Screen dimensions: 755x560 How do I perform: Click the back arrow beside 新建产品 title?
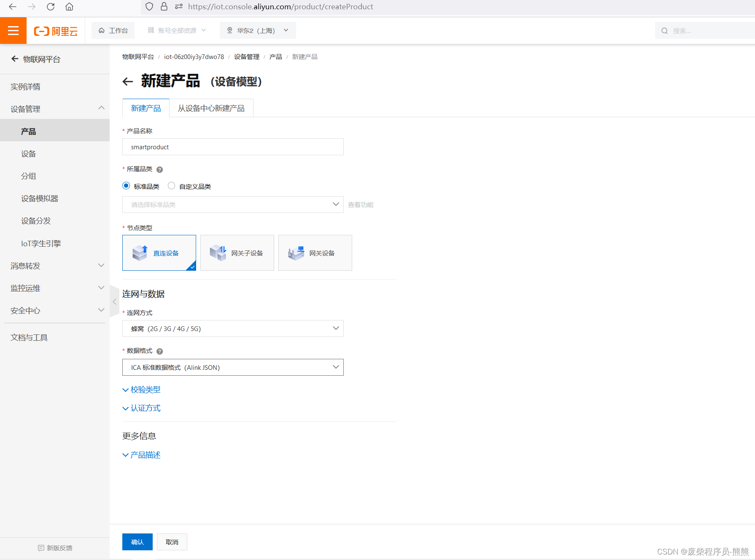pyautogui.click(x=128, y=81)
